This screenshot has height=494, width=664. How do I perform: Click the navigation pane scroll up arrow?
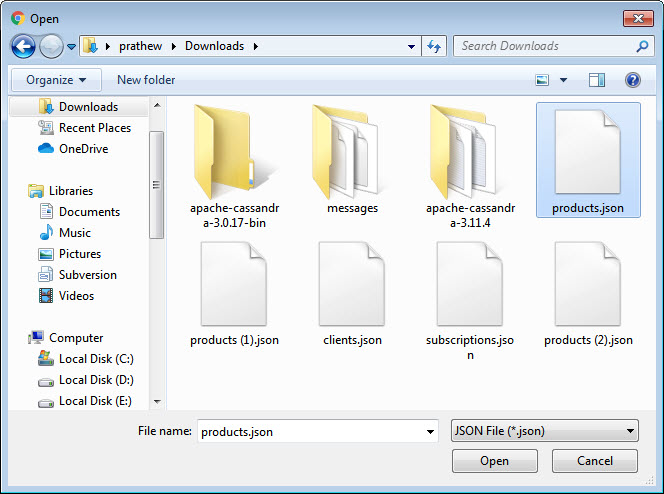[x=157, y=105]
